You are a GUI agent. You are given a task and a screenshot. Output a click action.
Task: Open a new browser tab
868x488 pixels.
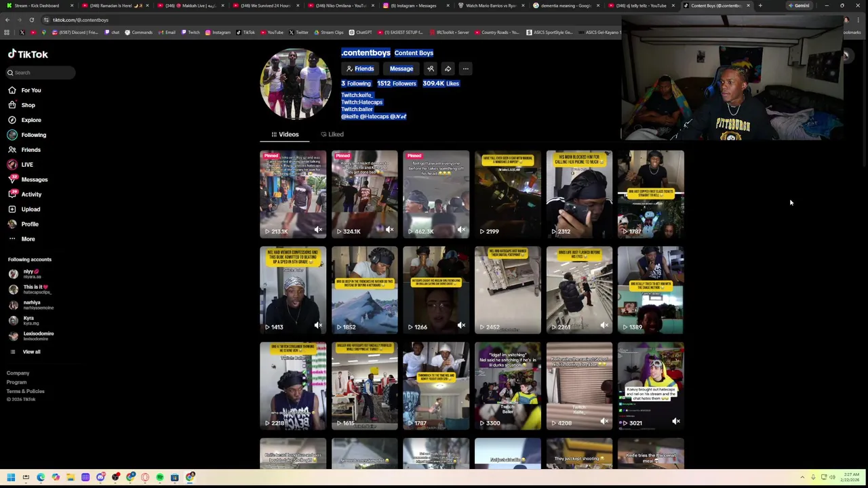(760, 5)
